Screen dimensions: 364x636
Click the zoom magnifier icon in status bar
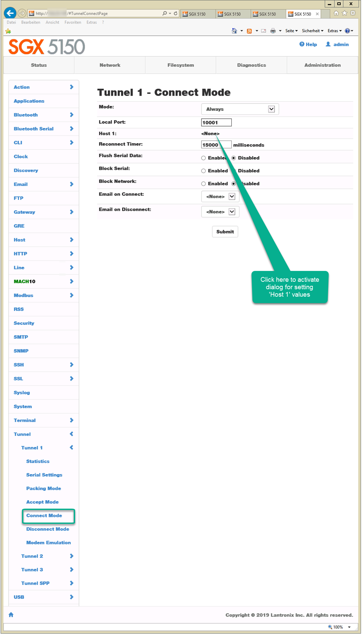point(330,627)
